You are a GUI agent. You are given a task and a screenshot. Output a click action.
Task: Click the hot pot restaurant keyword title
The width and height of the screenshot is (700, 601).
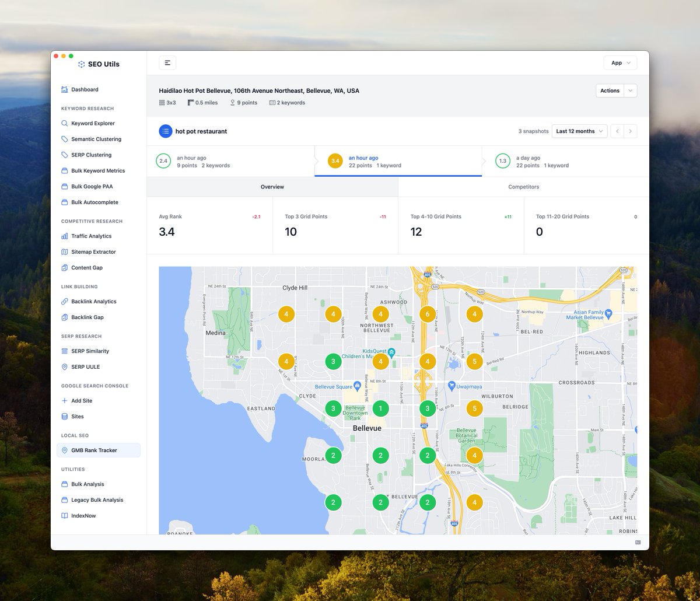pos(201,131)
